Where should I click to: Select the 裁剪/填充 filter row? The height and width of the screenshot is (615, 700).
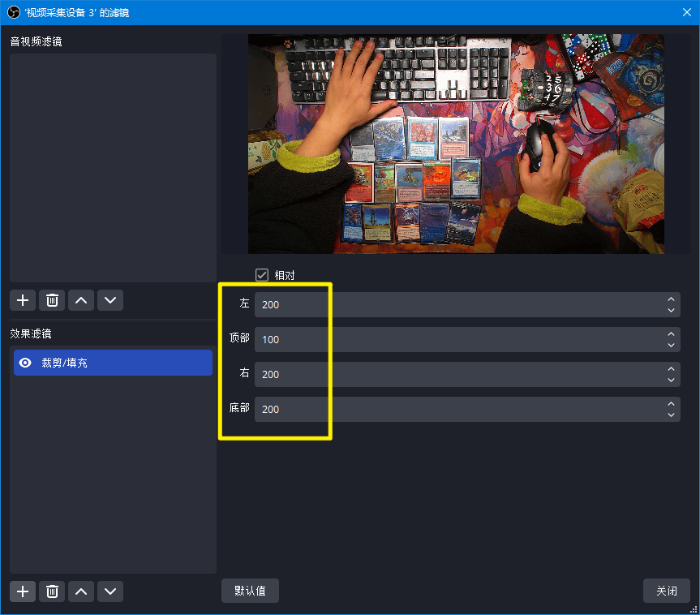[113, 363]
